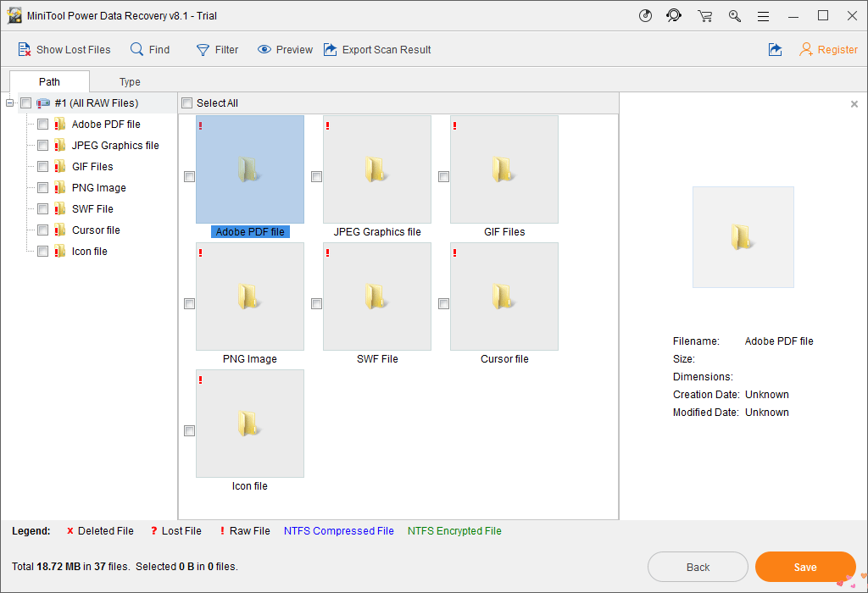This screenshot has height=593, width=868.
Task: Check the box beside JPEG Graphics file thumbnail
Action: (317, 176)
